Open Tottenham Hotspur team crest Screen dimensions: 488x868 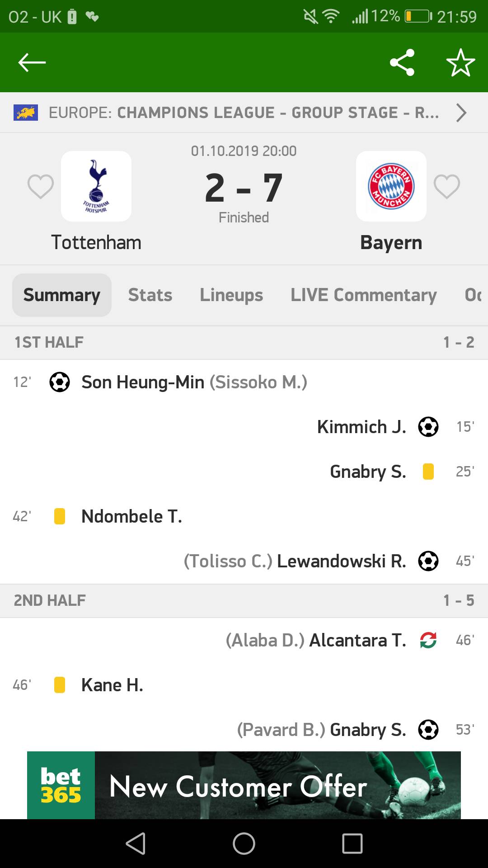pos(96,186)
